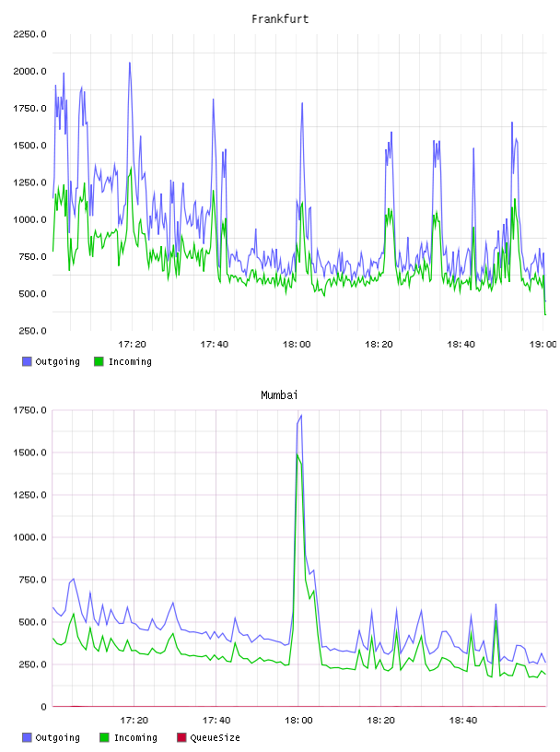
Task: Click the Frankfurt chart title
Action: point(280,19)
